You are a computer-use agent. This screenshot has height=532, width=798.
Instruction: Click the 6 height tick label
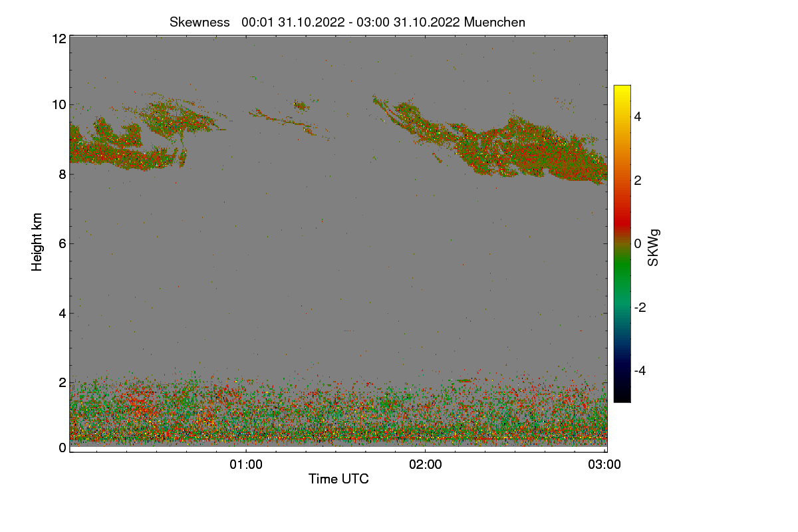(63, 243)
